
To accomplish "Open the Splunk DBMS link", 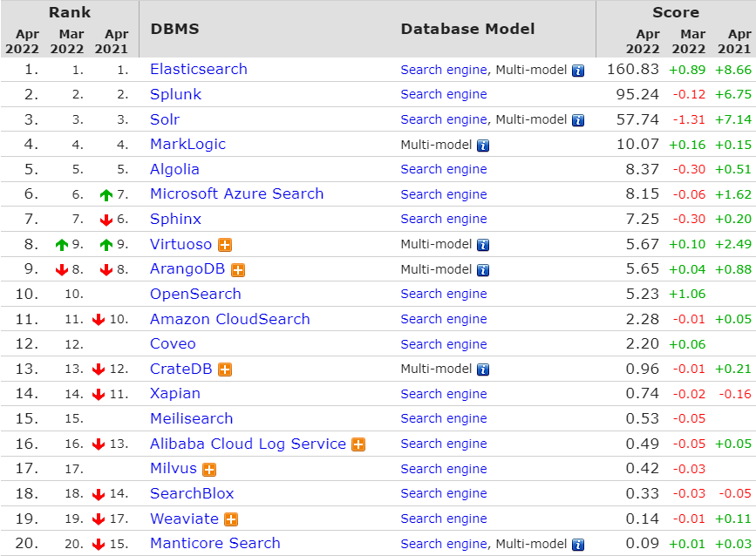I will pos(175,94).
